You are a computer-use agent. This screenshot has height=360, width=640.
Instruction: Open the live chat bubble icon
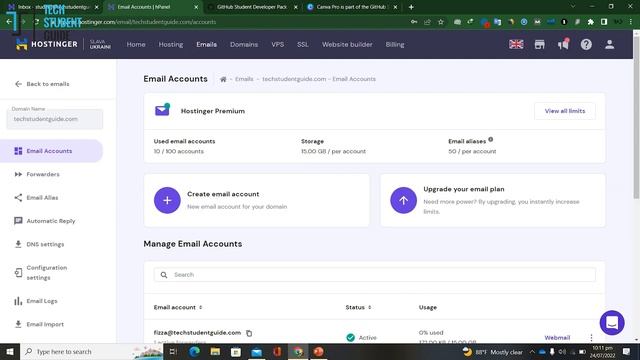612,323
